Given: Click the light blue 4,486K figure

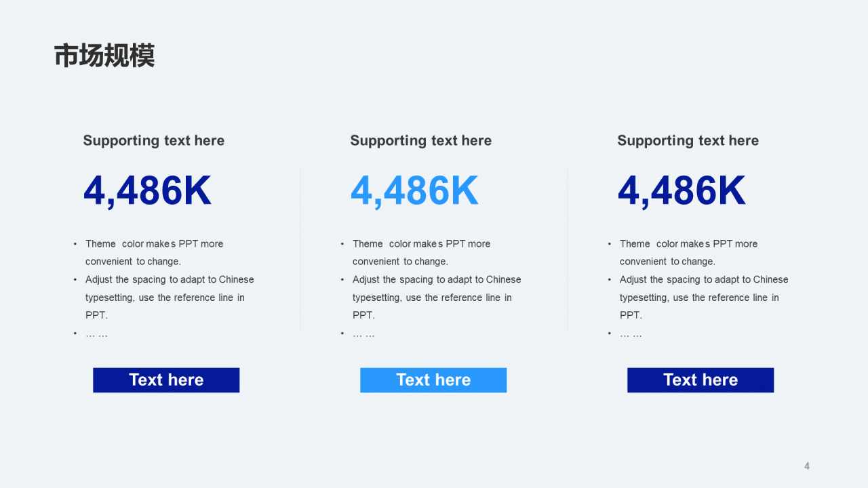Looking at the screenshot, I should [415, 191].
